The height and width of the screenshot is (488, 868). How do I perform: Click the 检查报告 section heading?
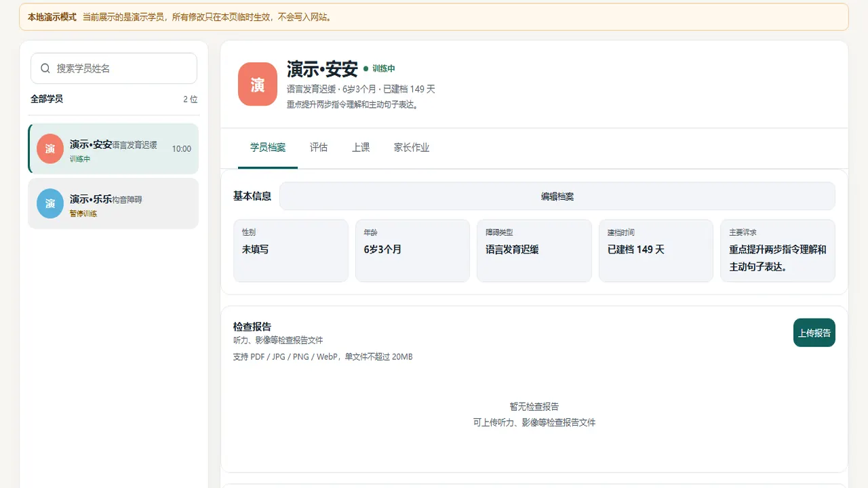[x=252, y=327]
